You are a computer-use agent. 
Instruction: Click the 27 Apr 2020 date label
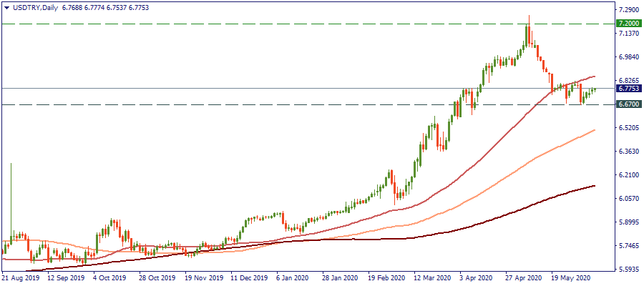[x=524, y=278]
